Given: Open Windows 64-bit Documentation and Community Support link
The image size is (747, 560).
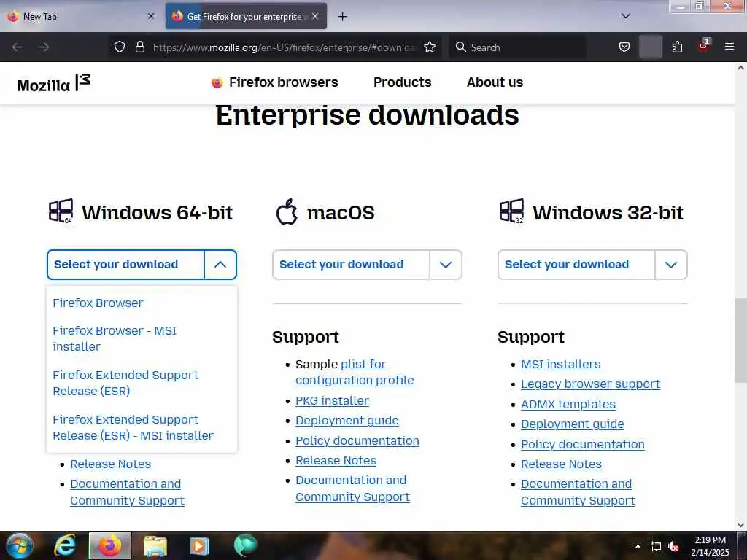Looking at the screenshot, I should coord(127,492).
